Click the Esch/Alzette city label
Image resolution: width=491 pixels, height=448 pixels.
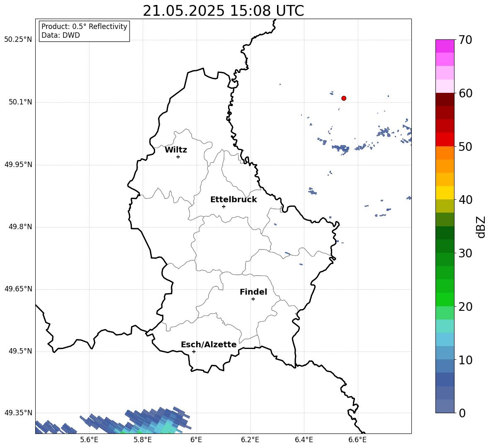click(x=209, y=344)
